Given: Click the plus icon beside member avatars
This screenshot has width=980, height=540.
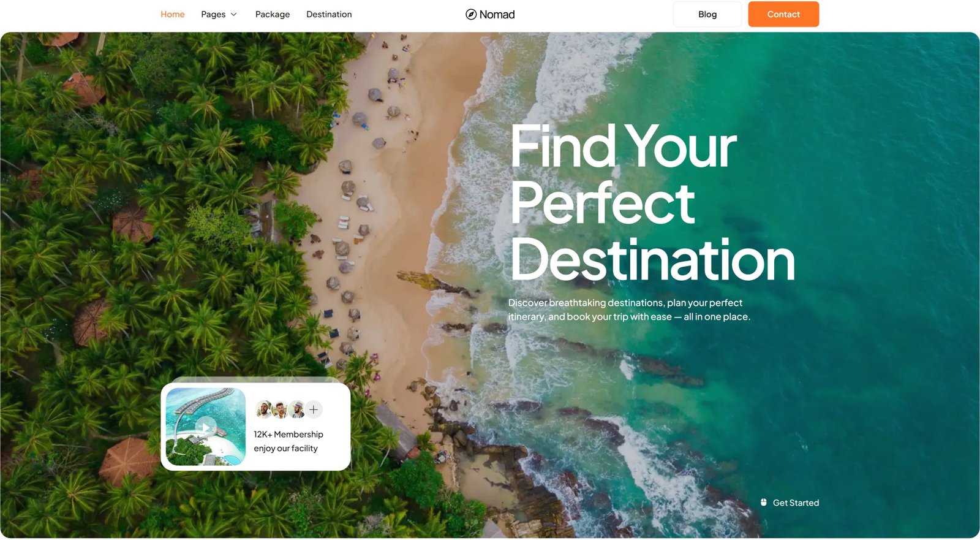Looking at the screenshot, I should (314, 409).
